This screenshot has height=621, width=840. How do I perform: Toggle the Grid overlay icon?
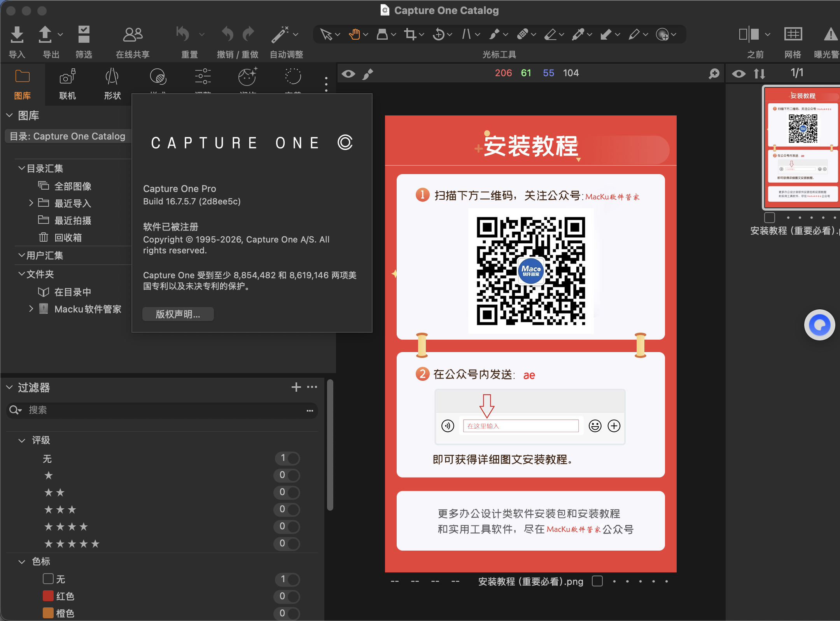pyautogui.click(x=793, y=35)
